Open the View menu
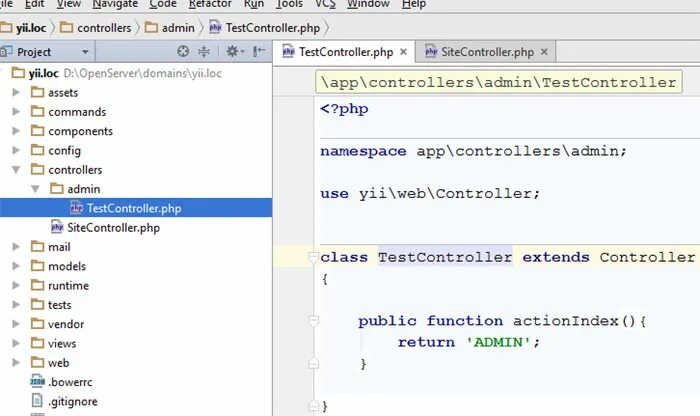Screen dimensions: 700x416 coord(69,4)
